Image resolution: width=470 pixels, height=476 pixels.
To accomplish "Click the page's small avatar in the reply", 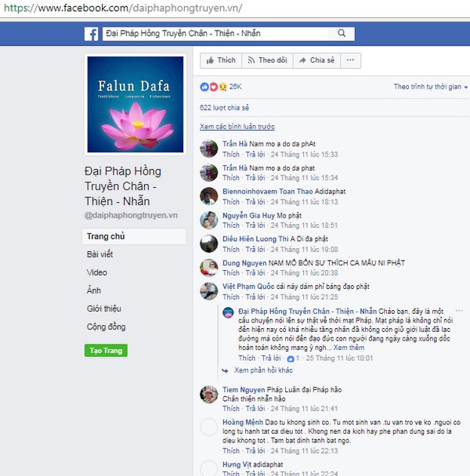I will 228,312.
